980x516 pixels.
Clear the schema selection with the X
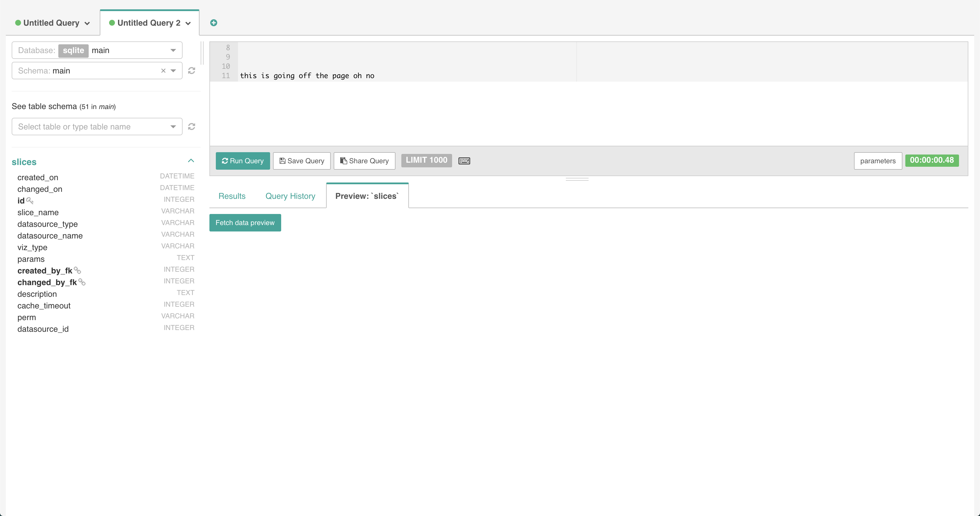click(x=163, y=71)
